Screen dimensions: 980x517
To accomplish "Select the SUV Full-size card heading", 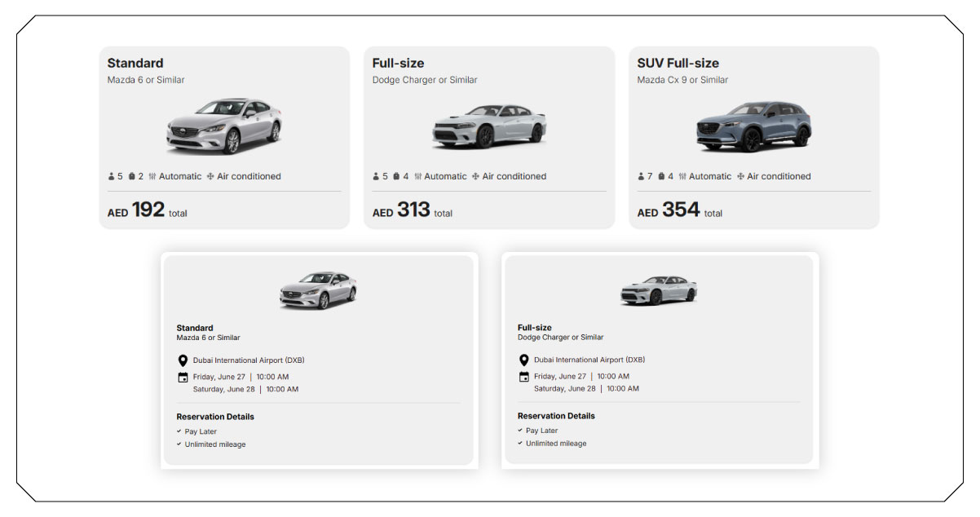I will pyautogui.click(x=680, y=62).
